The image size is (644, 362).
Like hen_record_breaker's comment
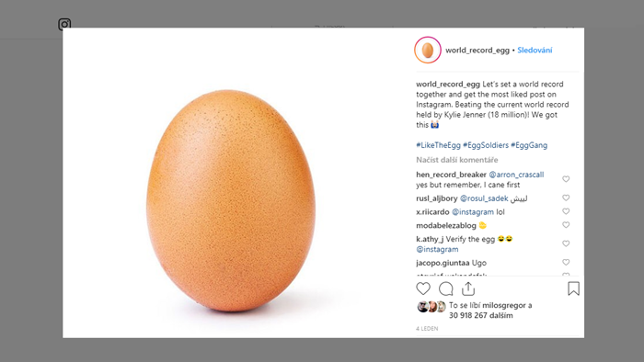pyautogui.click(x=566, y=179)
